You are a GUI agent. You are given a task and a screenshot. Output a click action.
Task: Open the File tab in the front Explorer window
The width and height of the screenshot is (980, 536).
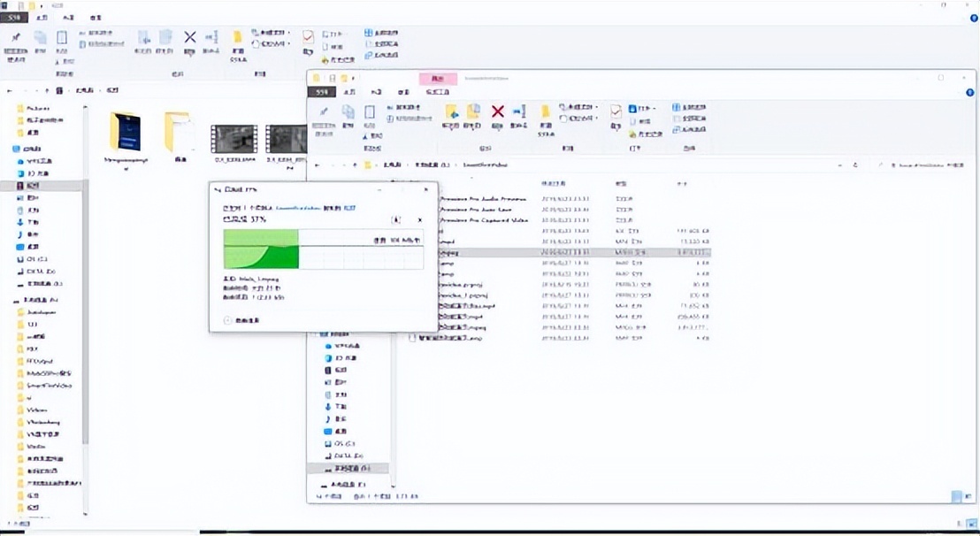[322, 92]
